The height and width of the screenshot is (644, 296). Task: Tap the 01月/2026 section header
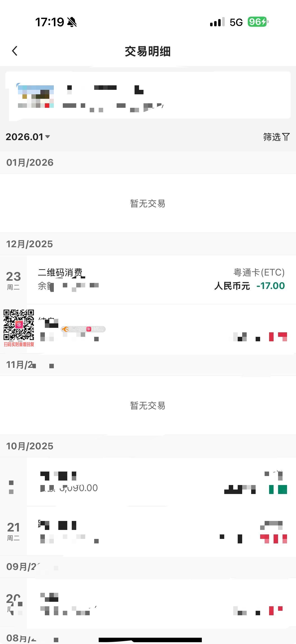point(30,163)
